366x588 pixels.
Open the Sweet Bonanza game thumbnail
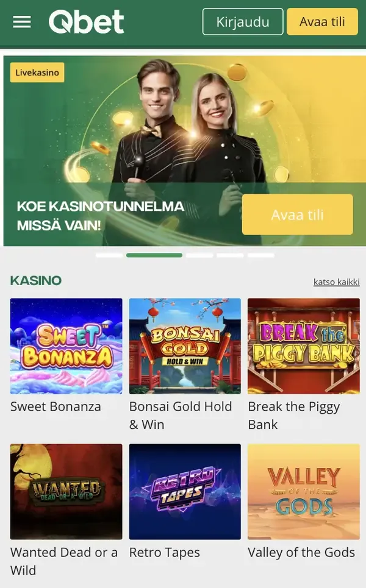coord(66,345)
